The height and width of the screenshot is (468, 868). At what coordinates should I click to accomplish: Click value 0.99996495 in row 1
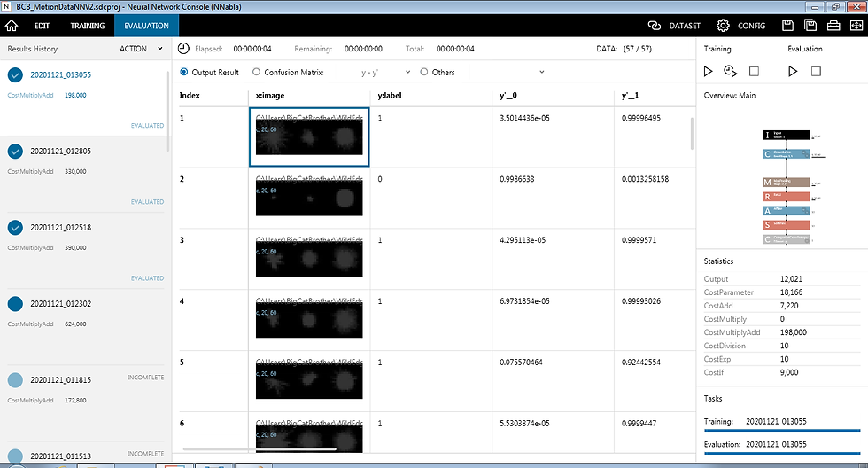point(641,119)
